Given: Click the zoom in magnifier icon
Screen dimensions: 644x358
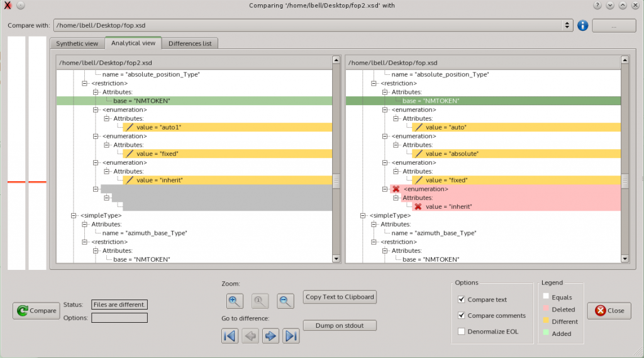Looking at the screenshot, I should coord(235,301).
